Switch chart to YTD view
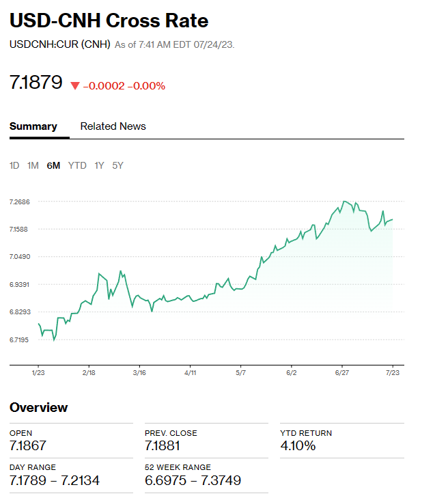The height and width of the screenshot is (498, 448). 77,165
